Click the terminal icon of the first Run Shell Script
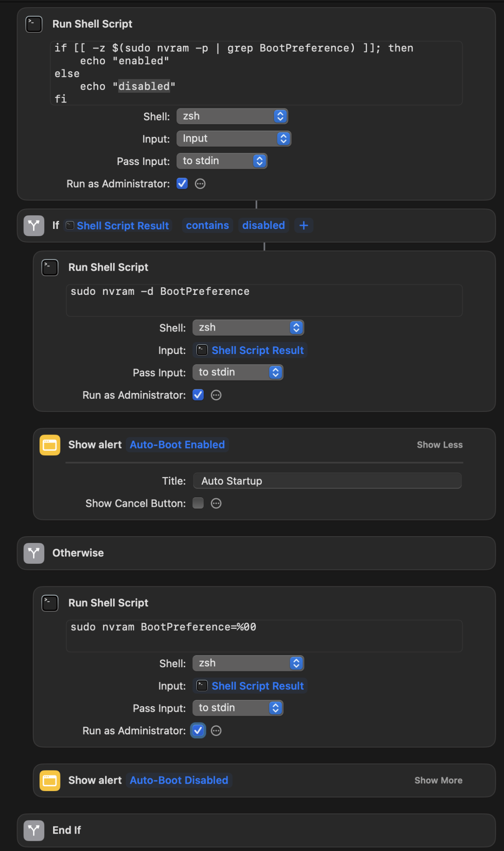Image resolution: width=504 pixels, height=851 pixels. point(34,24)
